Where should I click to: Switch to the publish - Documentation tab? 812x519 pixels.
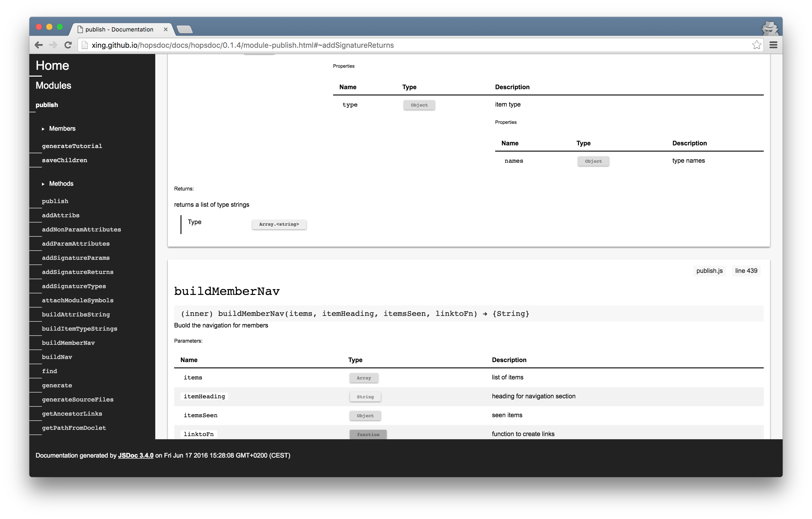(x=118, y=29)
